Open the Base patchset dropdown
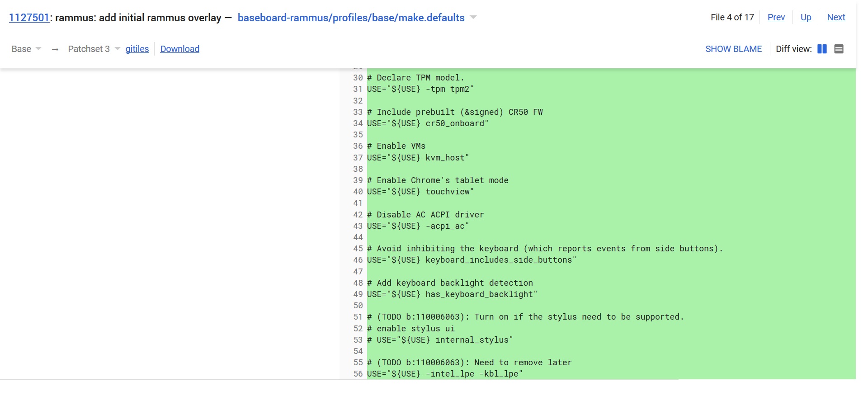The width and height of the screenshot is (868, 396). pos(26,49)
